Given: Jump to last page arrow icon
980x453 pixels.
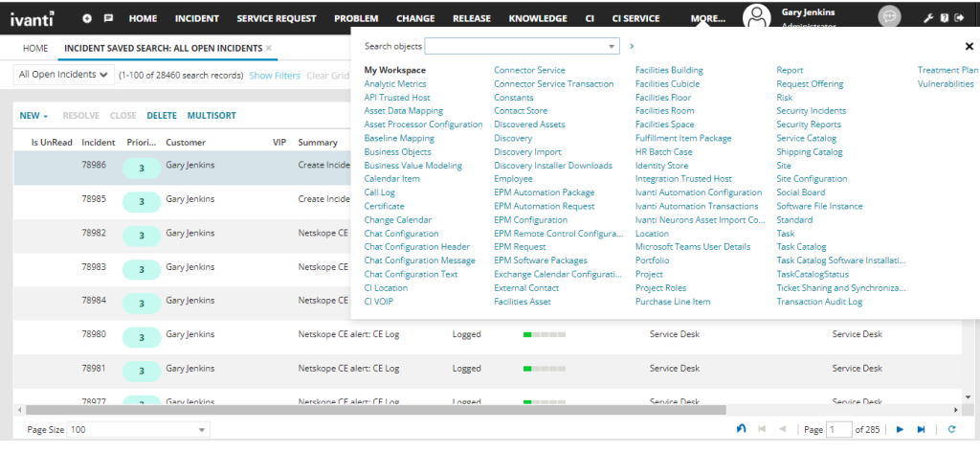Looking at the screenshot, I should [x=921, y=429].
